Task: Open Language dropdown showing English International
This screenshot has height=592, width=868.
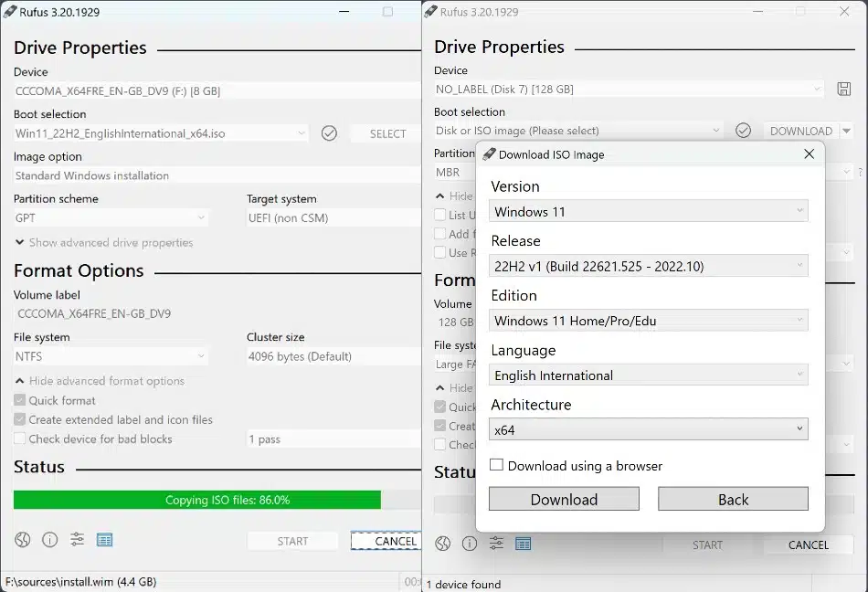Action: coord(648,375)
